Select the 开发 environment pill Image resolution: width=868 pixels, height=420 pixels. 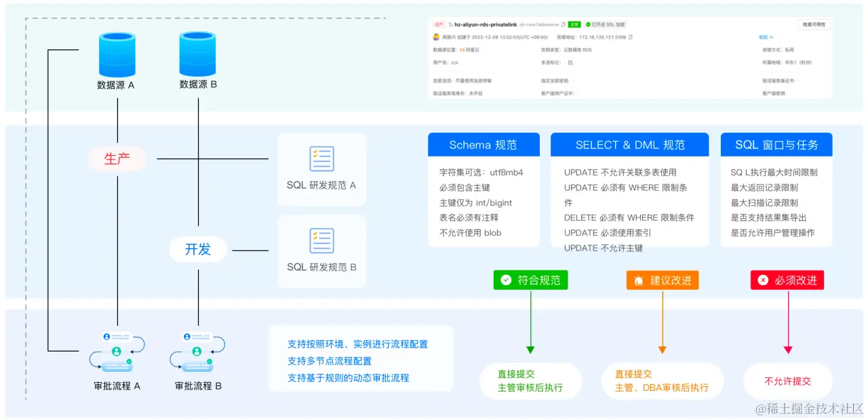coord(198,249)
